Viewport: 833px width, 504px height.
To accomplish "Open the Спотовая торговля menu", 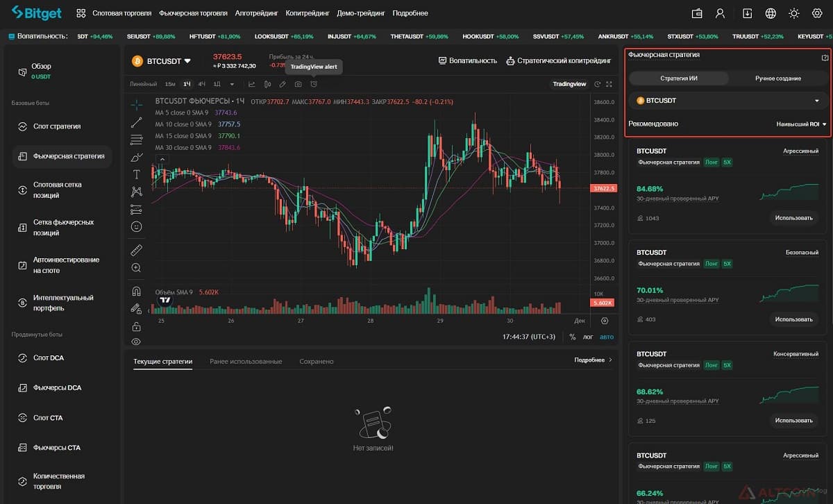I will [x=121, y=13].
